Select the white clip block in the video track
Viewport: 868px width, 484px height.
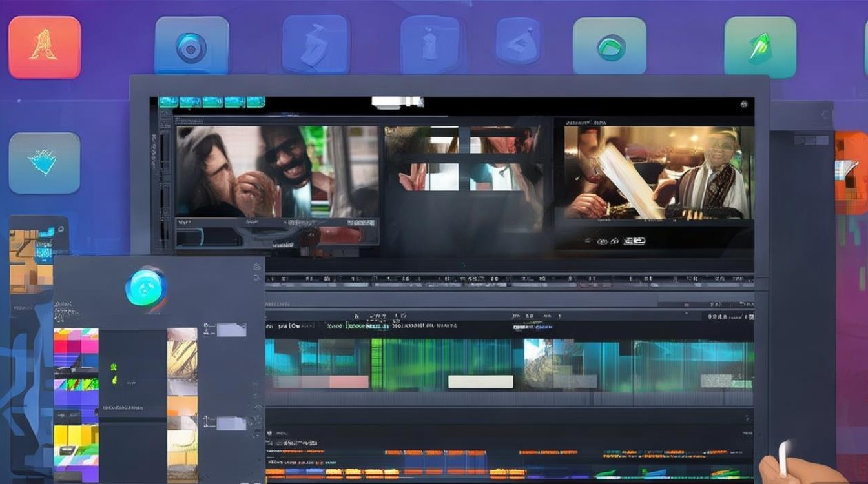click(x=480, y=381)
